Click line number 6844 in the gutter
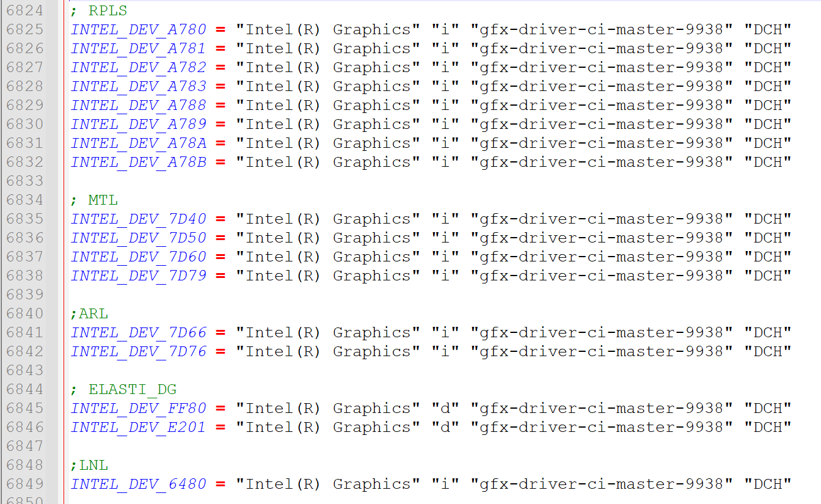Viewport: 821px width, 504px height. (25, 389)
